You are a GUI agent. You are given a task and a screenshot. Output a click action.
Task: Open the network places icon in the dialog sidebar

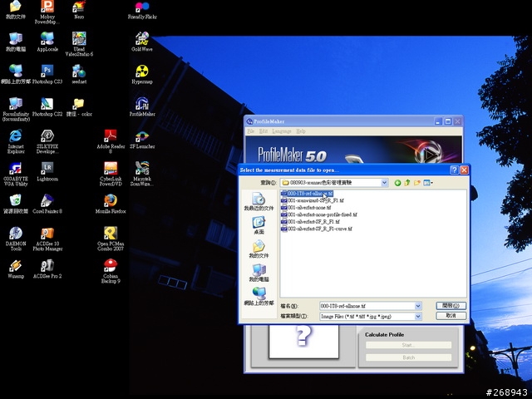coord(259,297)
